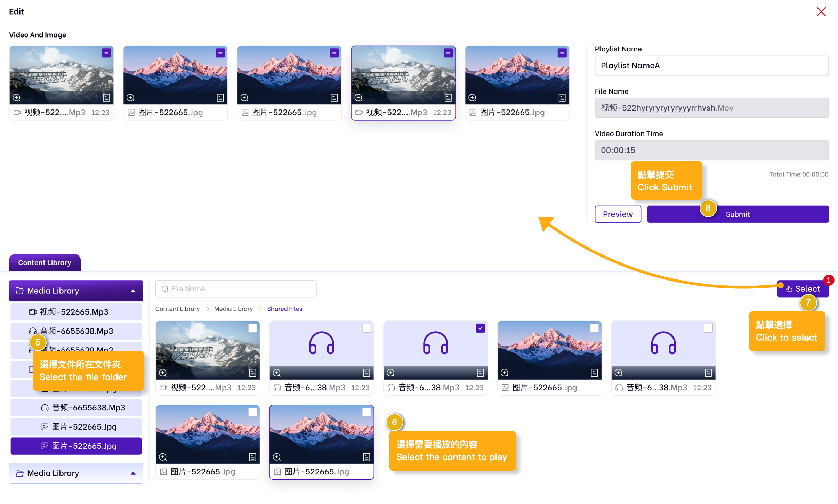
Task: Click minus icon on fourth playlist thumbnail
Action: tap(448, 53)
